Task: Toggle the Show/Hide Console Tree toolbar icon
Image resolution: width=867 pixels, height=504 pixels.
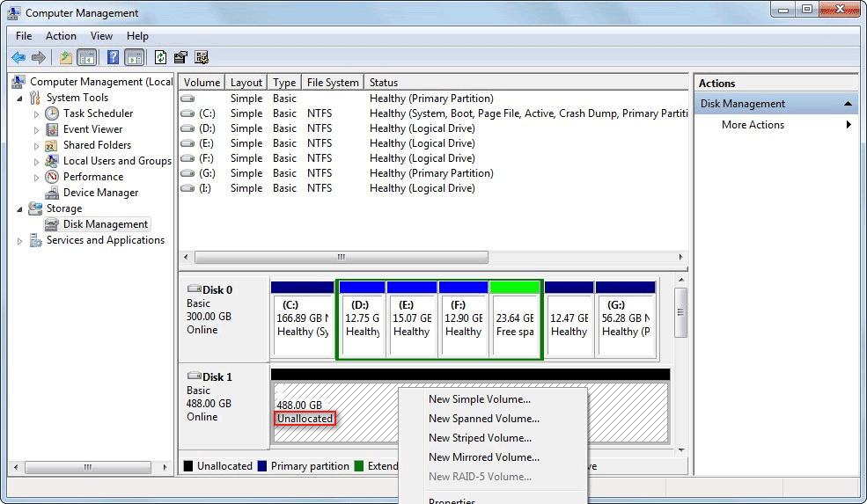Action: (87, 58)
